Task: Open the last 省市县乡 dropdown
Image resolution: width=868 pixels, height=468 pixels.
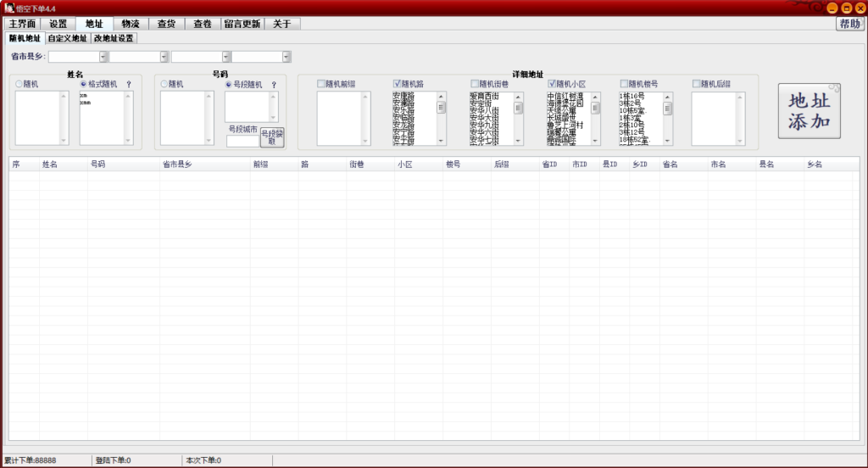Action: (x=287, y=57)
